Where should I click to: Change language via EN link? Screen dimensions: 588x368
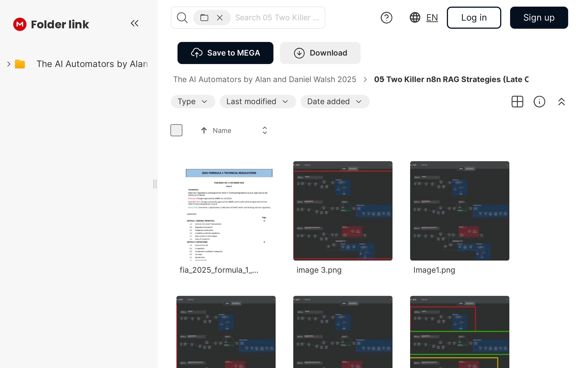tap(432, 18)
